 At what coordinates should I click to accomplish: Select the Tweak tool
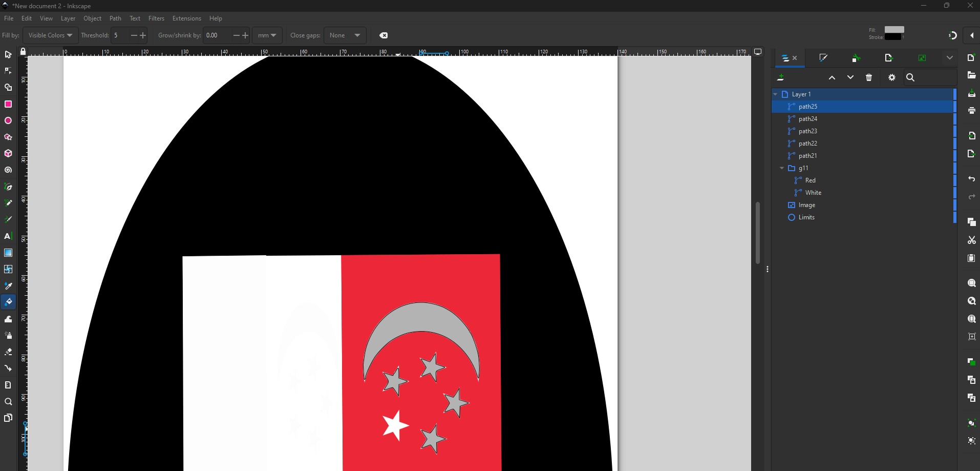click(x=8, y=319)
